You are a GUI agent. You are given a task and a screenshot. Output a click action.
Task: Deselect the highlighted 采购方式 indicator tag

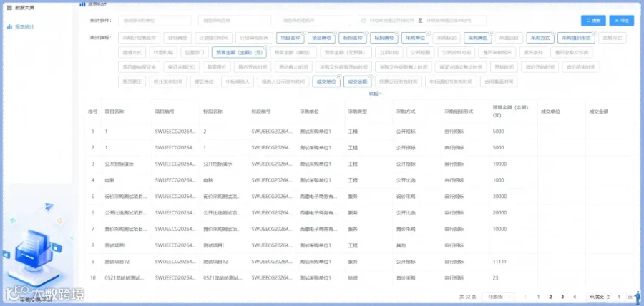point(540,38)
